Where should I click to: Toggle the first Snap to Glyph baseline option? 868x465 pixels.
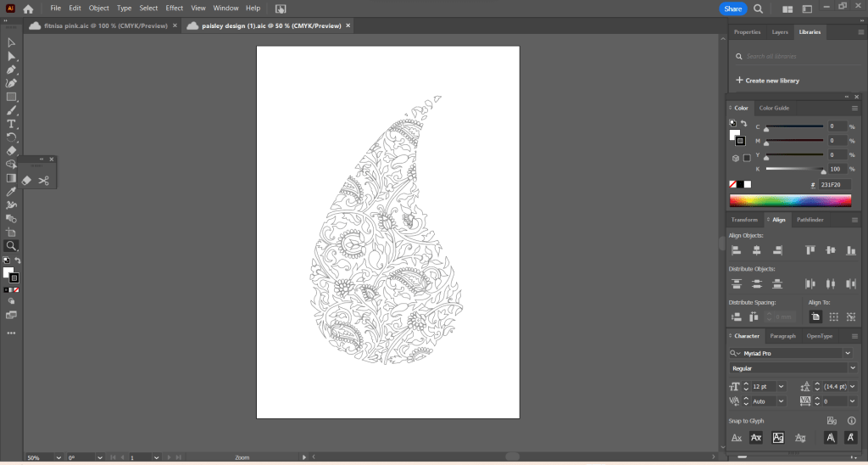coord(737,438)
